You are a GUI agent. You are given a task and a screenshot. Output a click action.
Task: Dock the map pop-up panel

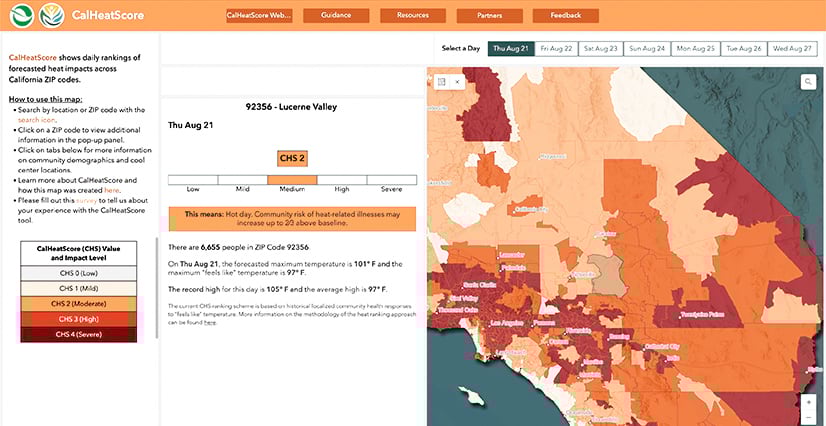click(x=441, y=82)
